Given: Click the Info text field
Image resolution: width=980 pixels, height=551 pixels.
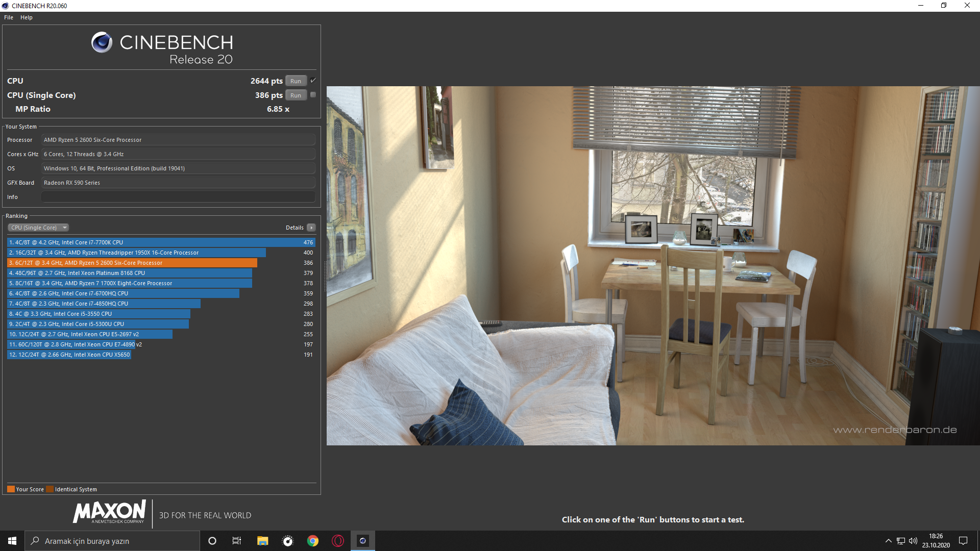Looking at the screenshot, I should pos(178,197).
